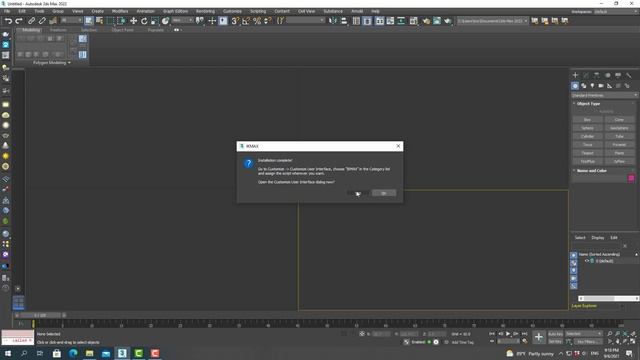Click the dialog's No button

(384, 193)
